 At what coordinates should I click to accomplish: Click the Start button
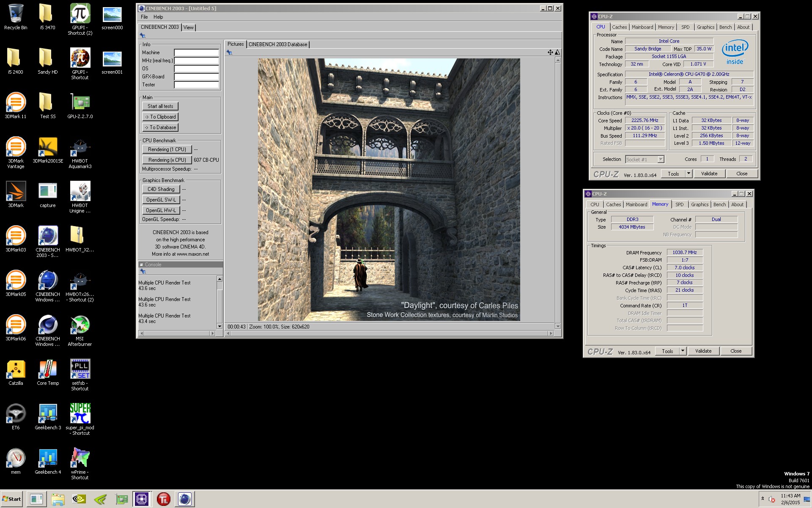pos(12,499)
